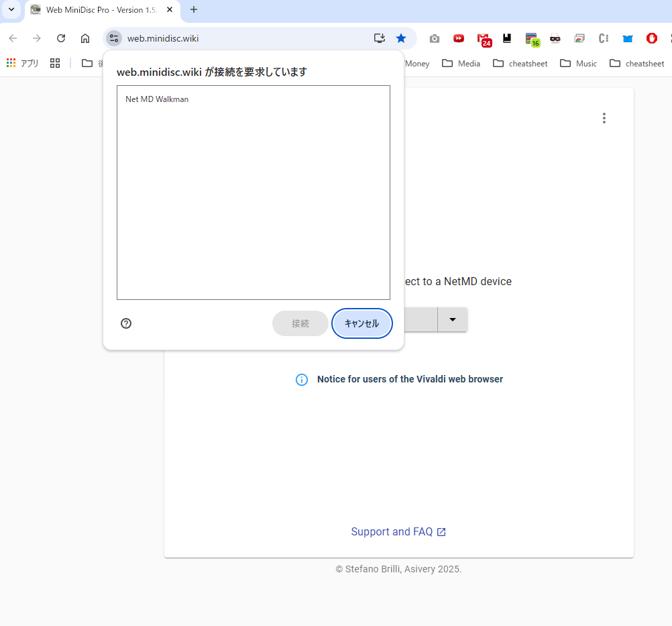Image resolution: width=672 pixels, height=626 pixels.
Task: Open the Media bookmarks folder
Action: pos(461,64)
